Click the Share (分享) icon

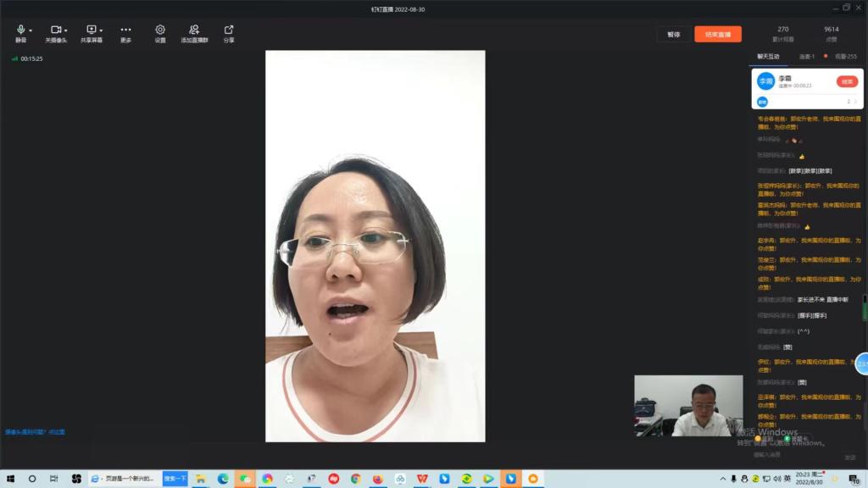pyautogui.click(x=229, y=33)
